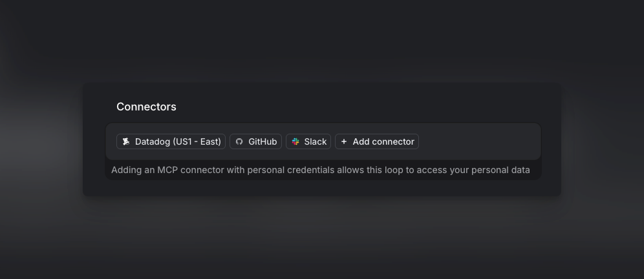Image resolution: width=644 pixels, height=279 pixels.
Task: Click the "Add connector" text label
Action: coord(383,141)
